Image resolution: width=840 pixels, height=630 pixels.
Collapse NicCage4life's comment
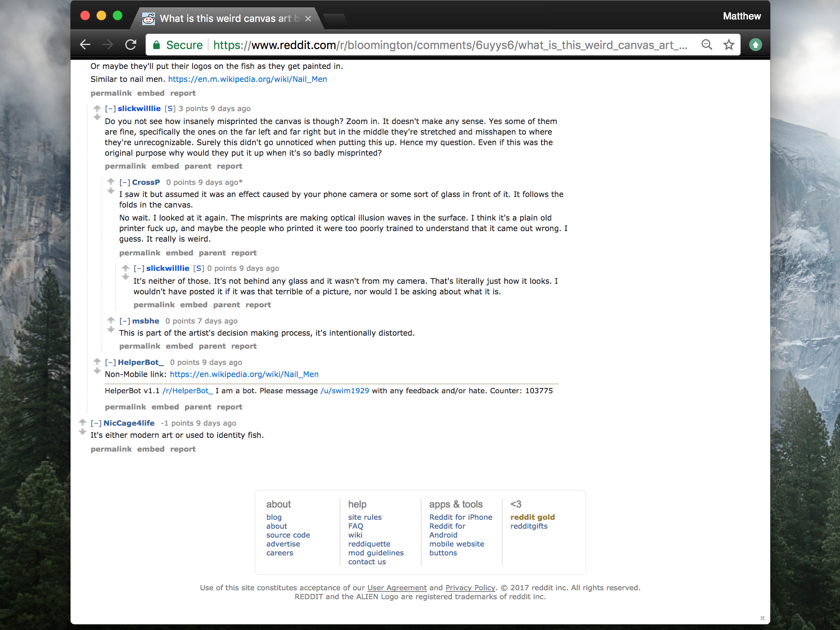(96, 423)
